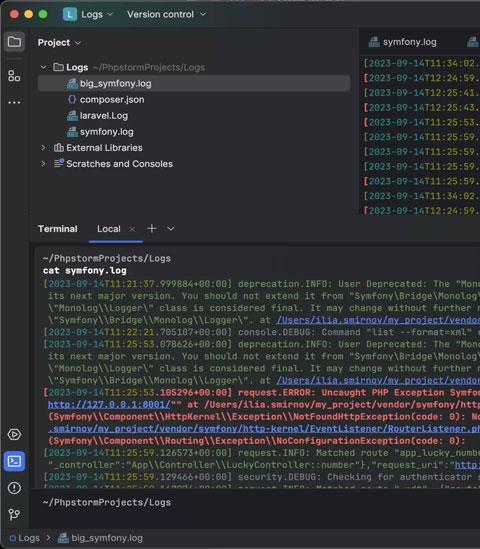This screenshot has height=549, width=480.
Task: Click editor line starting 2023-09-14T12:25:41
Action: (422, 93)
